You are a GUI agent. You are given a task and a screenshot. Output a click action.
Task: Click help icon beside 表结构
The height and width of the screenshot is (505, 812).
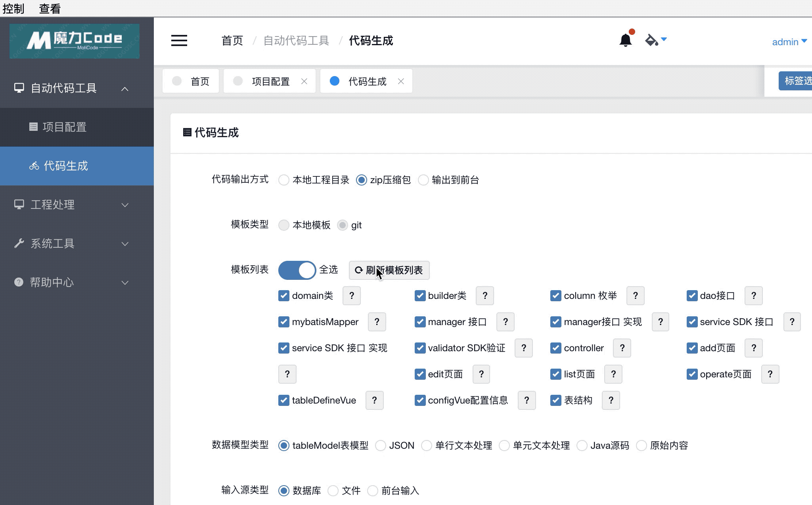(x=611, y=400)
